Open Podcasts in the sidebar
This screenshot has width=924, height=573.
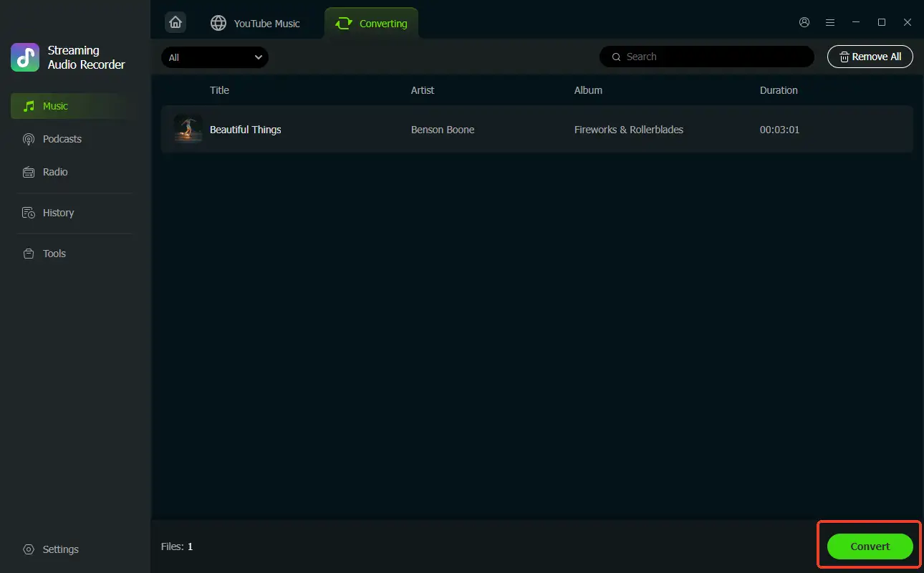[72, 139]
